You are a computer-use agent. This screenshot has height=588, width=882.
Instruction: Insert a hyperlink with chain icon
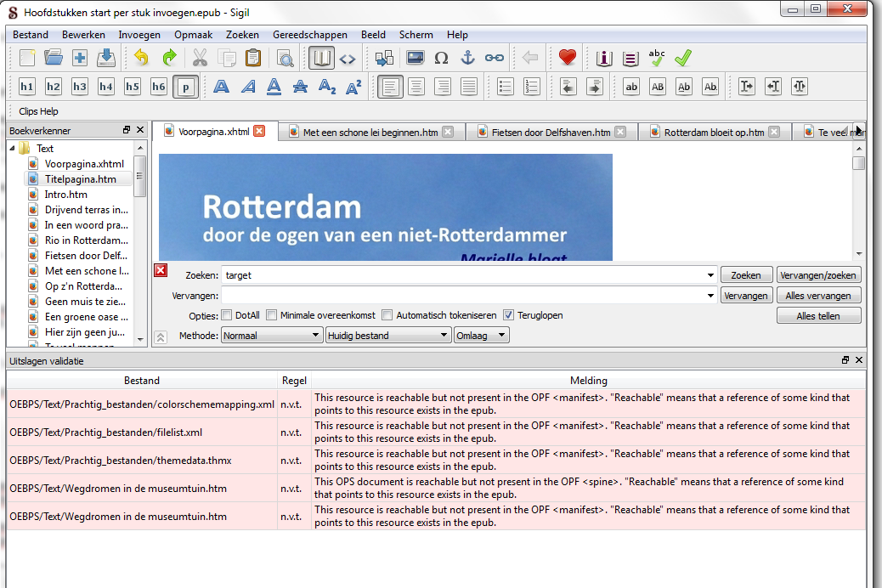[x=495, y=58]
